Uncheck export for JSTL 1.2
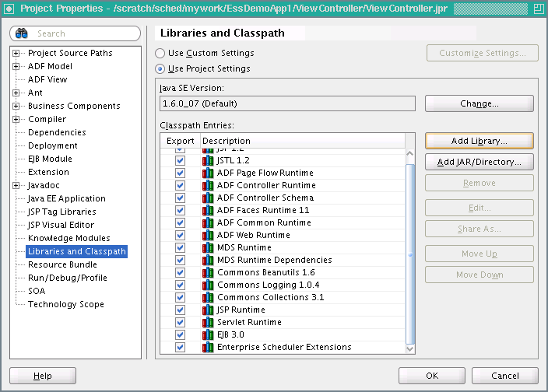548x392 pixels. 180,160
